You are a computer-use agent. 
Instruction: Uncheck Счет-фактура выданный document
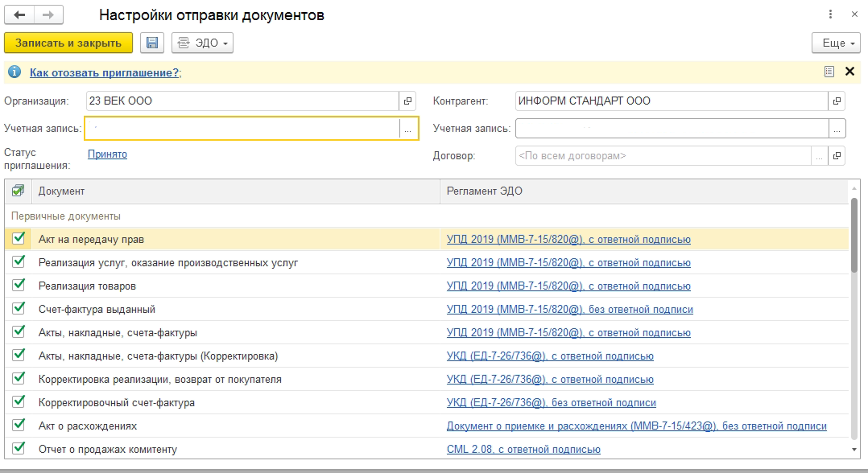point(17,309)
